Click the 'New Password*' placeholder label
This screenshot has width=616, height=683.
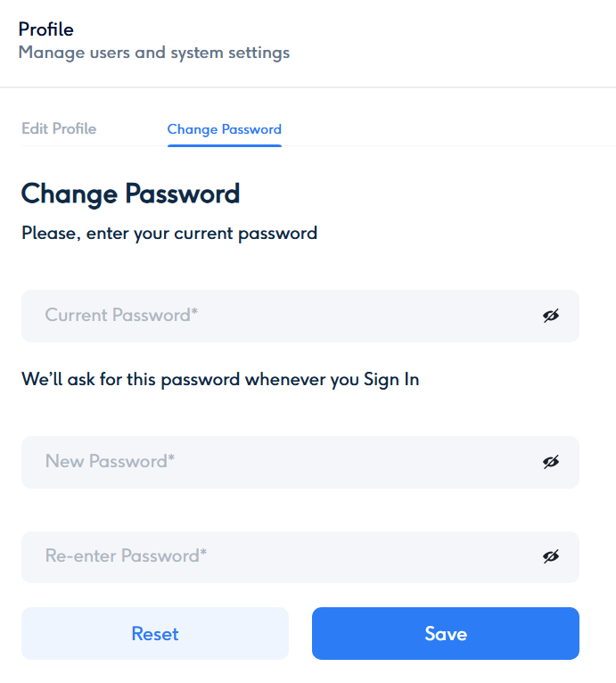(110, 462)
